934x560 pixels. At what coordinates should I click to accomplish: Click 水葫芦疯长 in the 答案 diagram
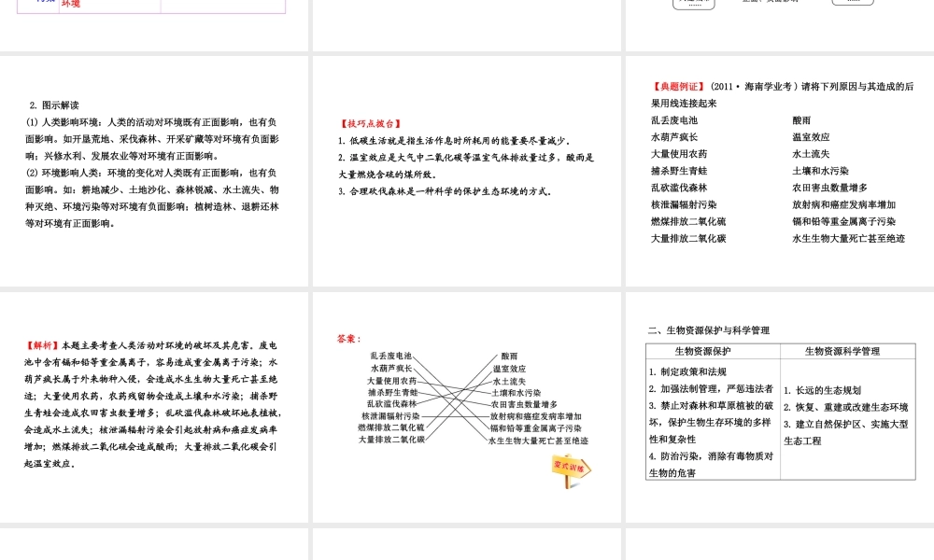(x=391, y=369)
